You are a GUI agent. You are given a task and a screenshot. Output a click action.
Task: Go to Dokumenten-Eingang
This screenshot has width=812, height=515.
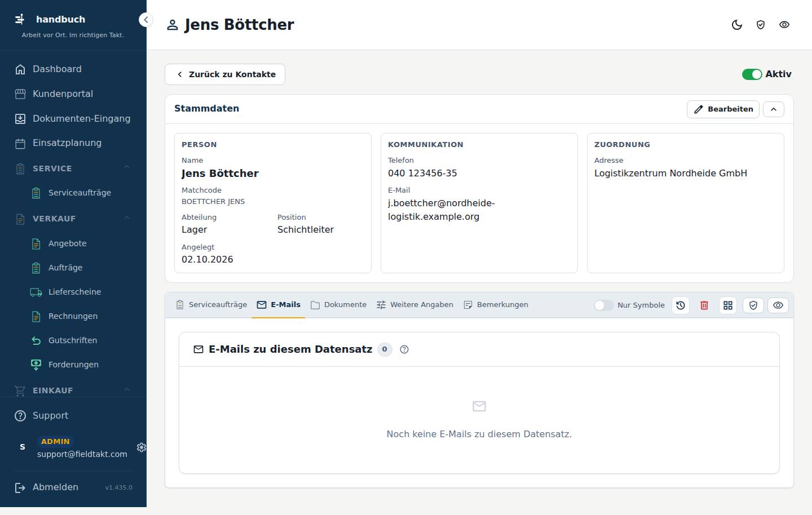(73, 118)
